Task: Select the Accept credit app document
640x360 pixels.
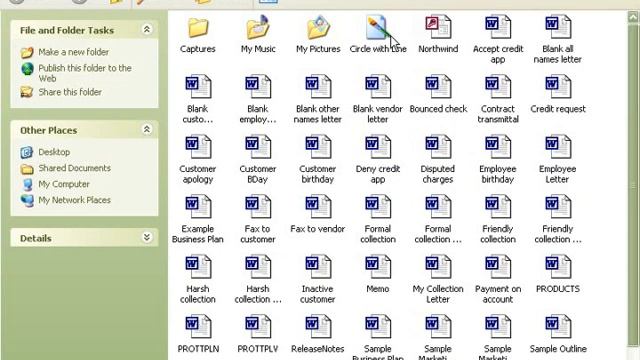Action: click(x=498, y=27)
